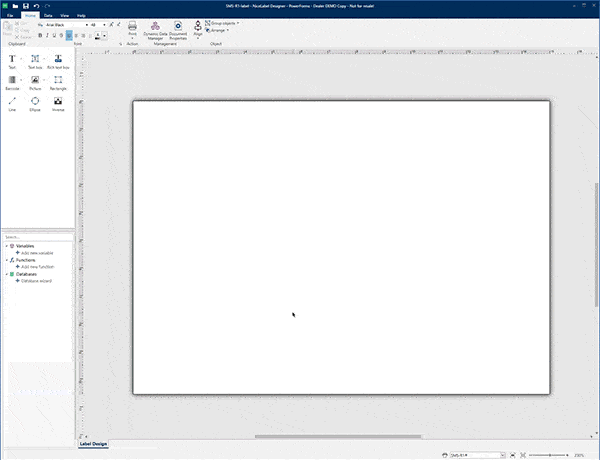Select the Ellipse shape tool
This screenshot has width=600, height=460.
tap(35, 103)
